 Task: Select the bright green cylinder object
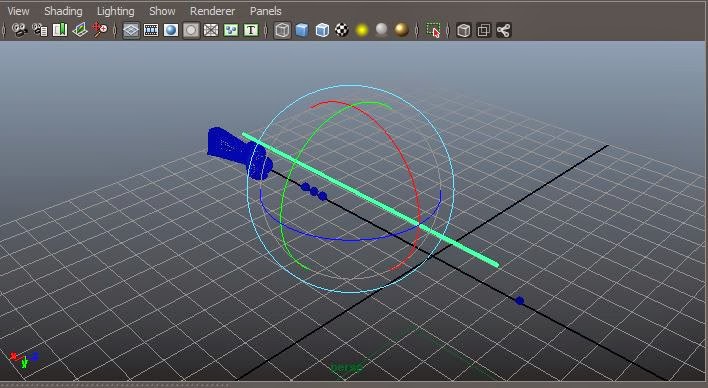pyautogui.click(x=370, y=200)
